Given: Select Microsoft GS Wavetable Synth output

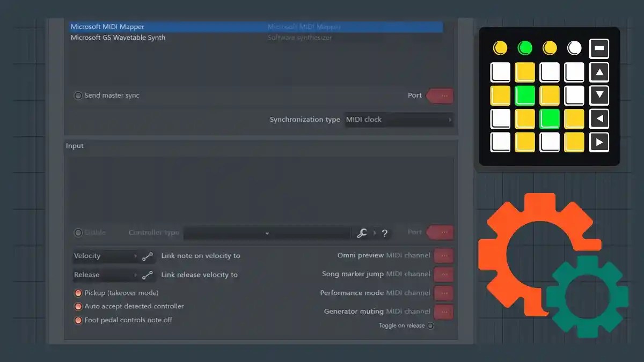Looking at the screenshot, I should (118, 38).
